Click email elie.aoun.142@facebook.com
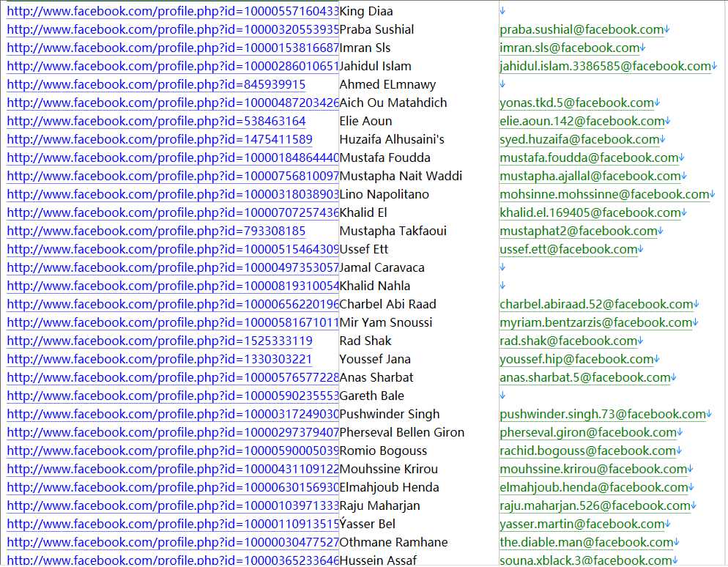 coord(582,121)
